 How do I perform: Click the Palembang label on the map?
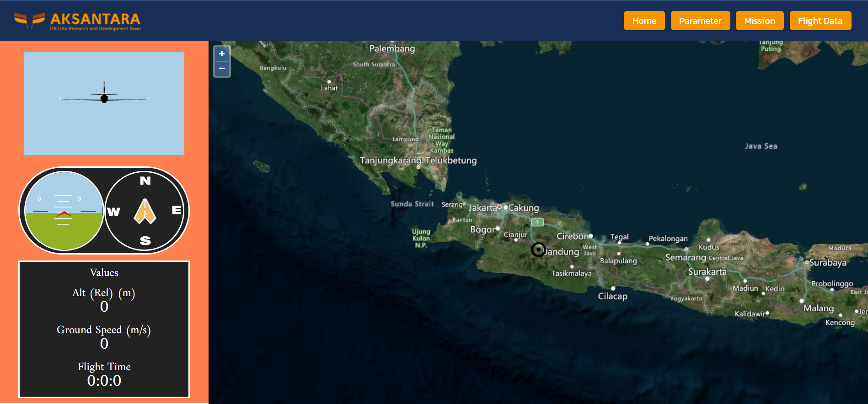click(392, 48)
